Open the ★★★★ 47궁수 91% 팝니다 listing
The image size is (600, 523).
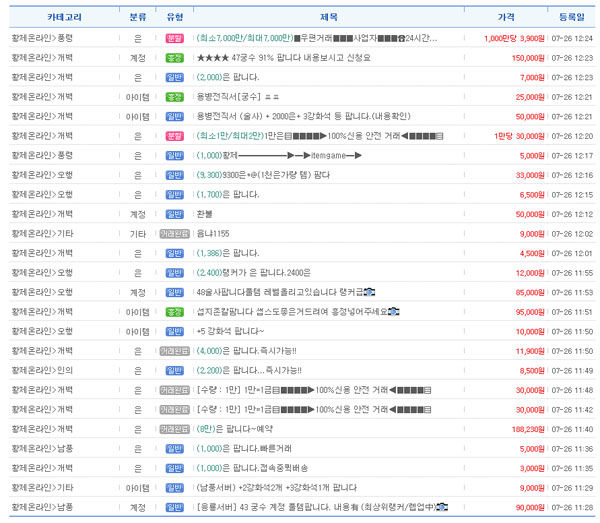point(284,58)
